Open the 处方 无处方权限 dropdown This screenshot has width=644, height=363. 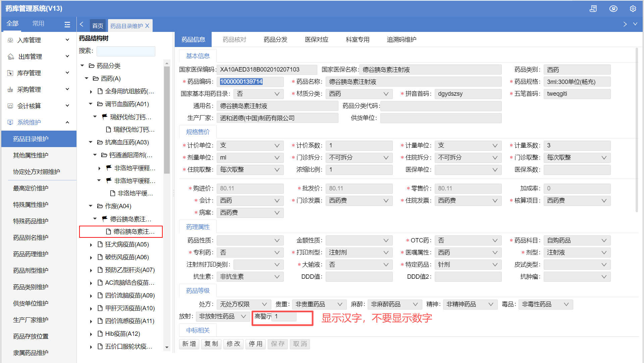coord(264,304)
